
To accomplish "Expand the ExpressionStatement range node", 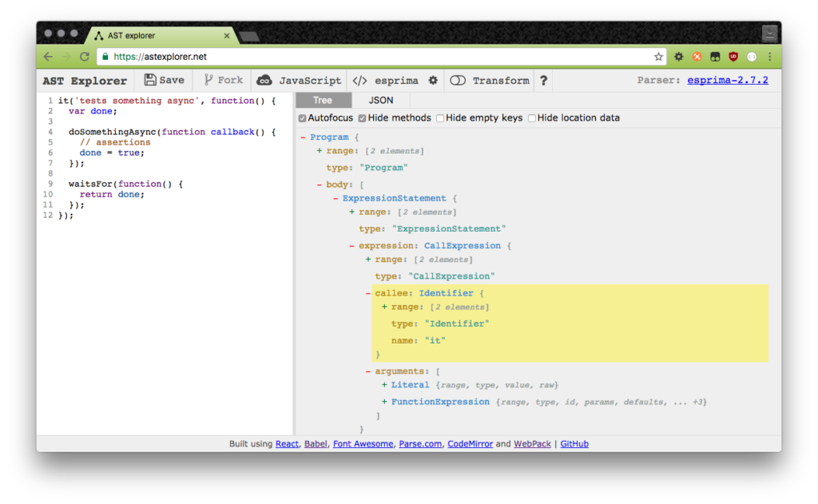I will point(351,212).
